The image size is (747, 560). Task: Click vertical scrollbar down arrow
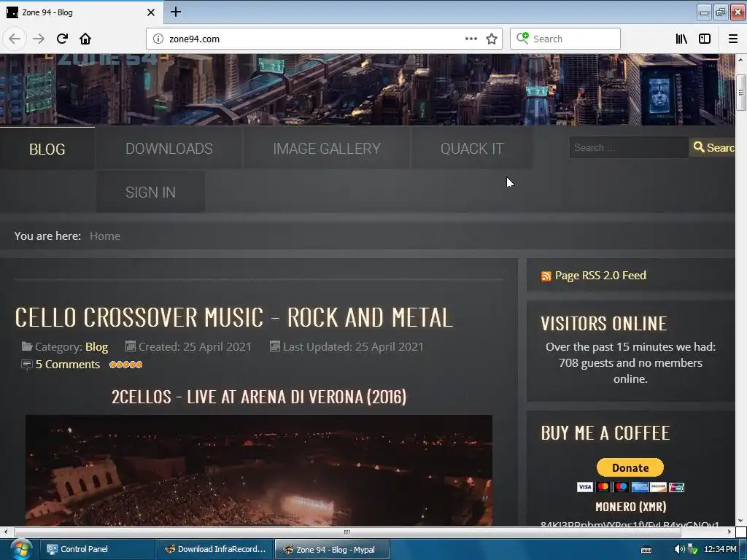tap(740, 521)
